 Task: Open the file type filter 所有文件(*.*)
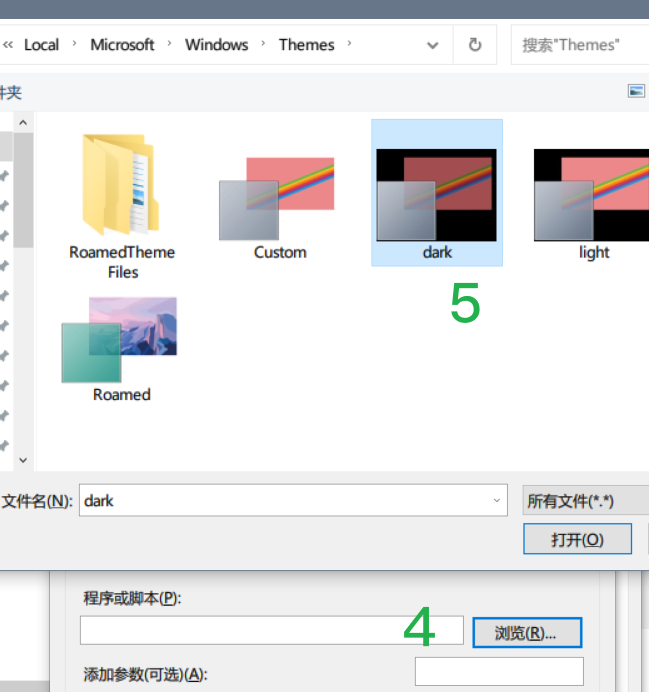coord(585,500)
